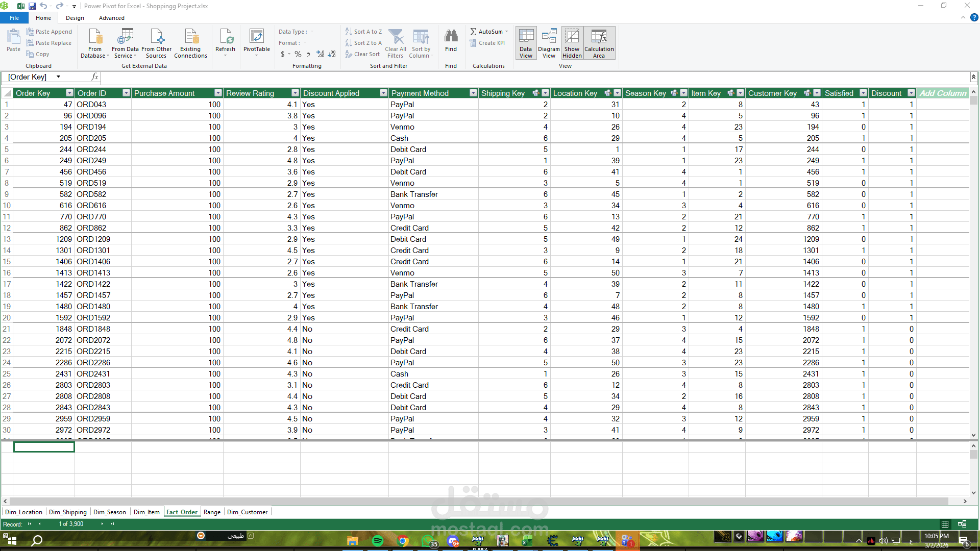Switch to Dim_Customer table tab

click(x=247, y=512)
